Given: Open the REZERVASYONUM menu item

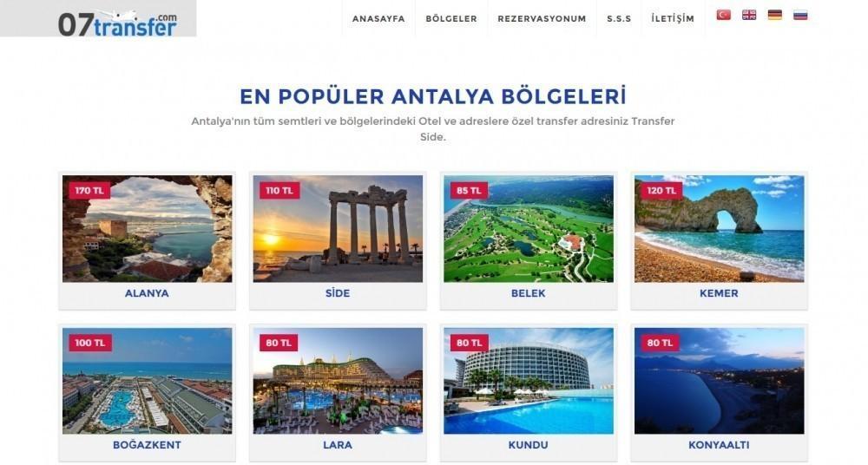Looking at the screenshot, I should coord(542,19).
